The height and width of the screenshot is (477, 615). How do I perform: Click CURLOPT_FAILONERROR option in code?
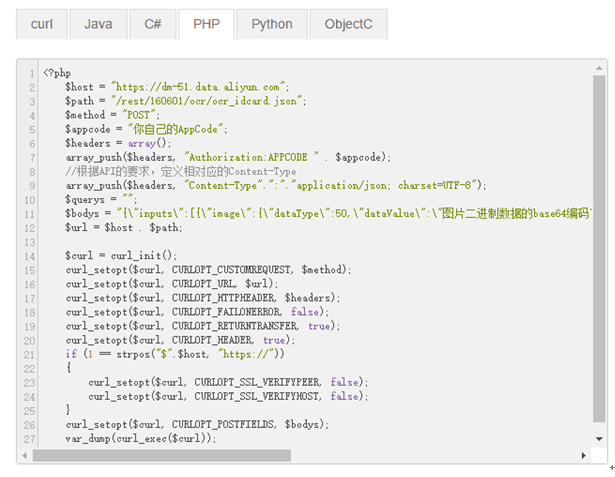pyautogui.click(x=226, y=312)
